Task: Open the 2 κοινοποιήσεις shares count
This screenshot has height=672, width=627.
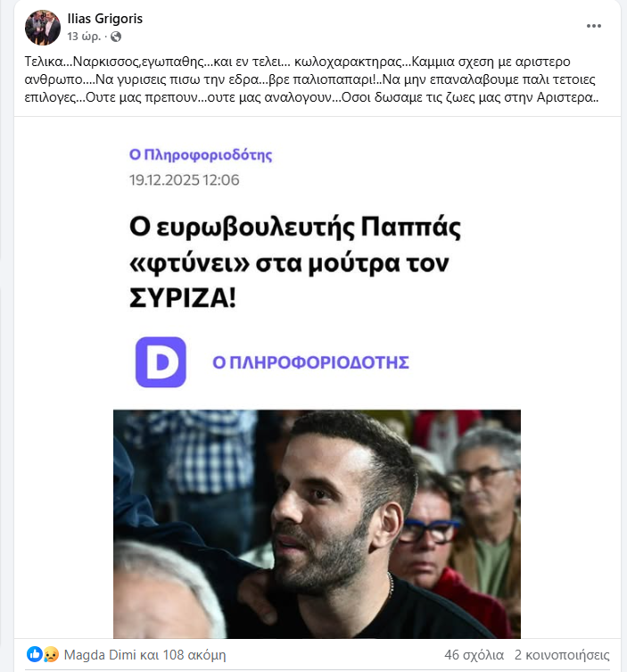Action: pos(562,655)
